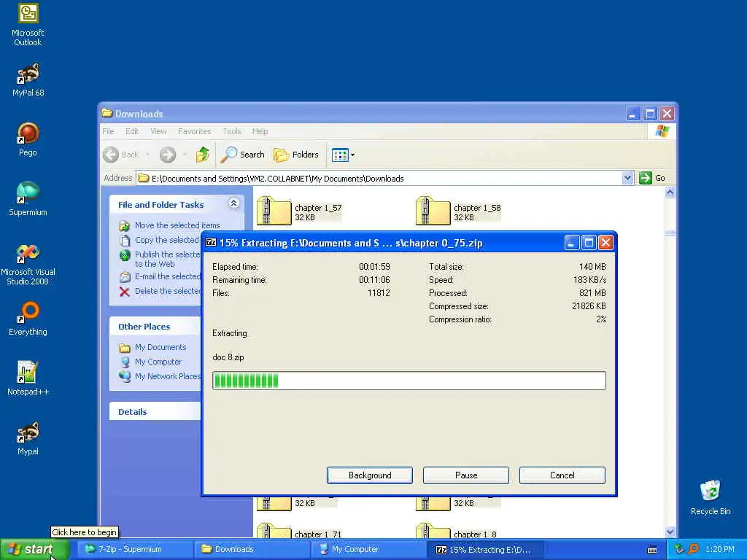The height and width of the screenshot is (560, 747).
Task: Collapse File and Folder Tasks panel
Action: [x=233, y=204]
